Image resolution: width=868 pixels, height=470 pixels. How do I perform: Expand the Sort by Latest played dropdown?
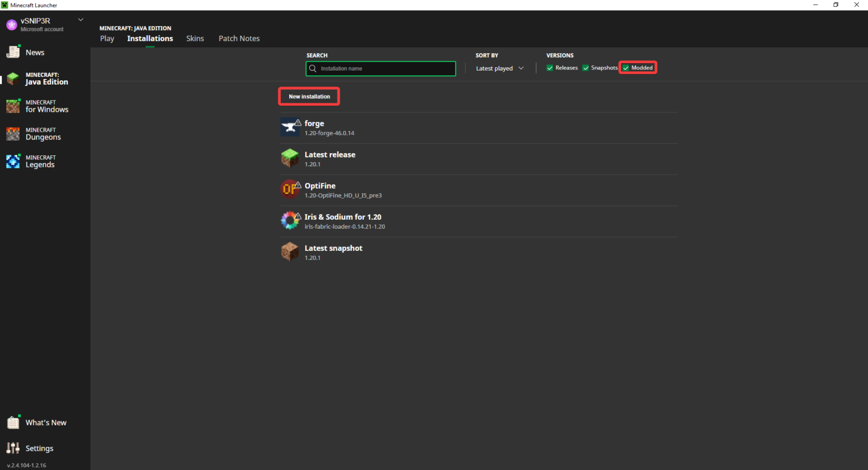[x=500, y=68]
